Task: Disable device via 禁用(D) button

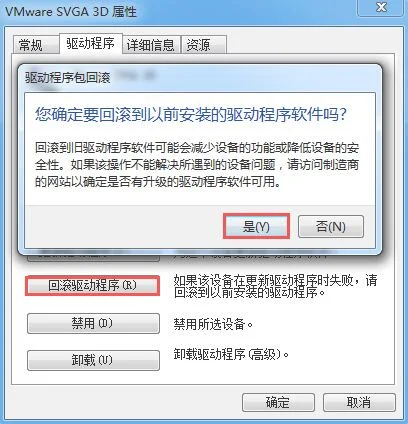Action: coord(93,323)
